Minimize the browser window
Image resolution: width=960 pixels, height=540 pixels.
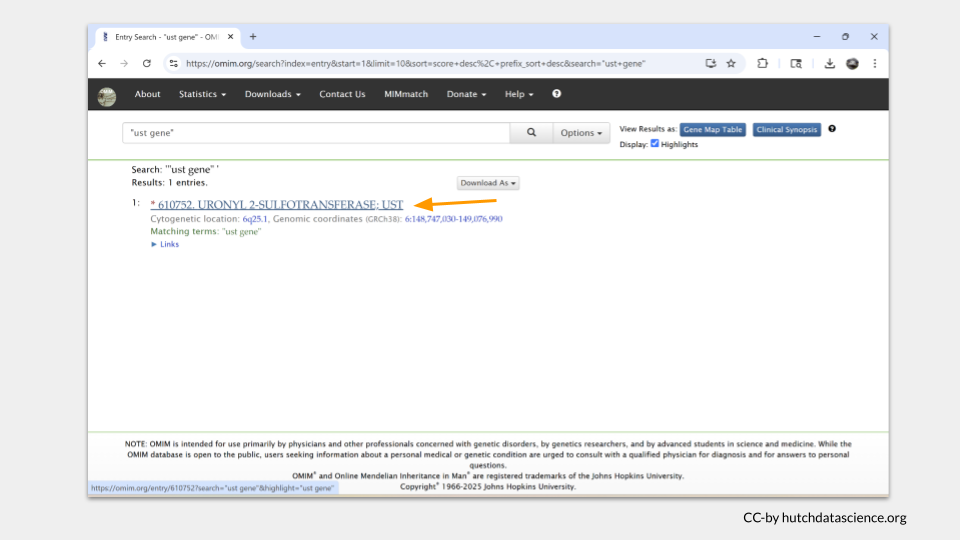click(817, 37)
